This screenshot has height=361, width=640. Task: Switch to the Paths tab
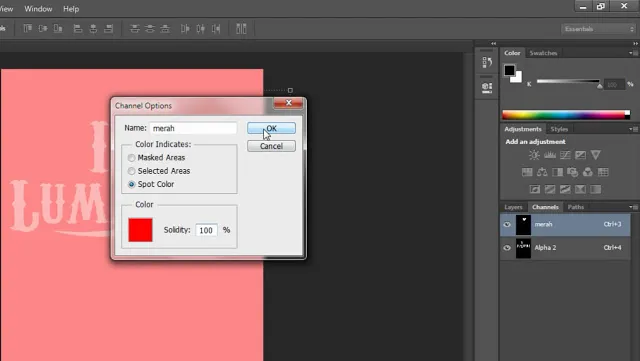point(576,207)
